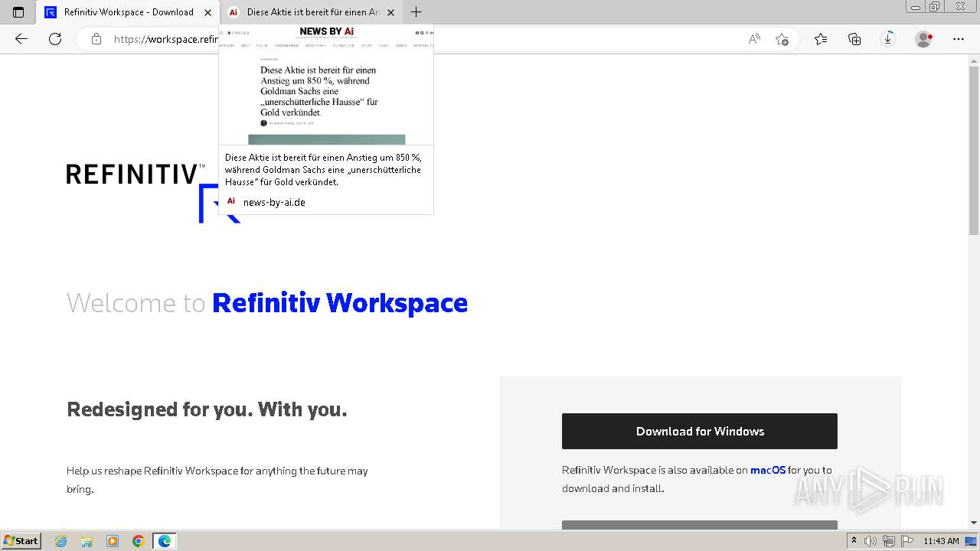Show browser downloads
980x551 pixels.
point(888,39)
